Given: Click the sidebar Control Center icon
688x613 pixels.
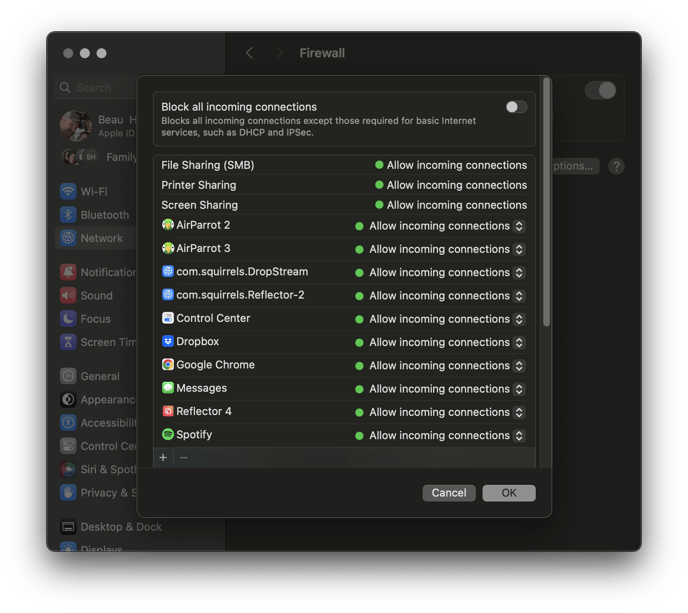Looking at the screenshot, I should point(68,446).
